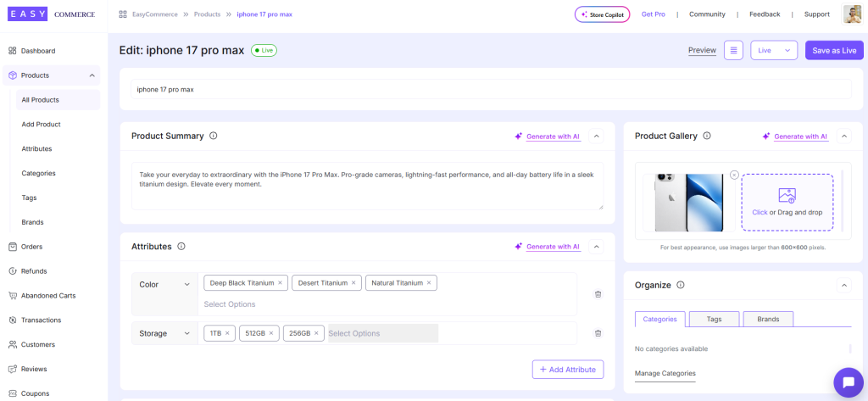868x401 pixels.
Task: Open the Support link
Action: point(817,14)
